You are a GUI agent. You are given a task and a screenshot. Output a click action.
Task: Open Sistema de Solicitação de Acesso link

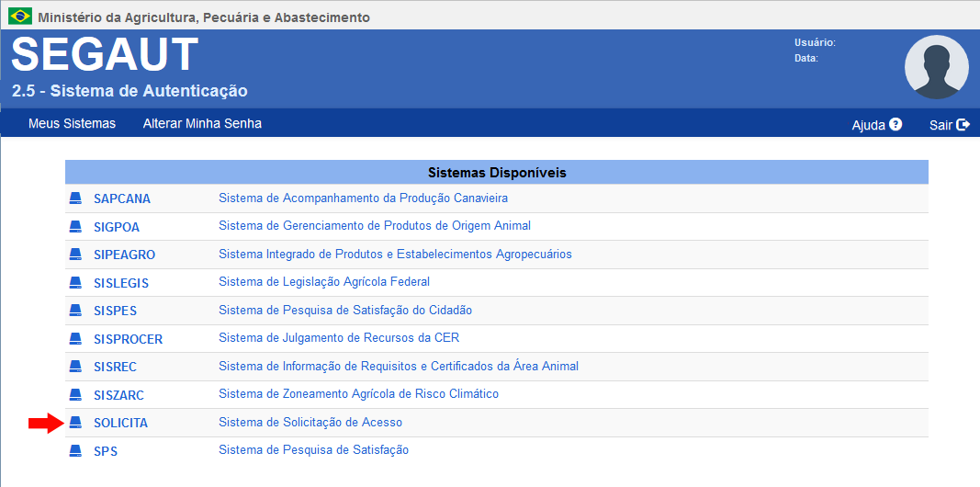pyautogui.click(x=310, y=423)
